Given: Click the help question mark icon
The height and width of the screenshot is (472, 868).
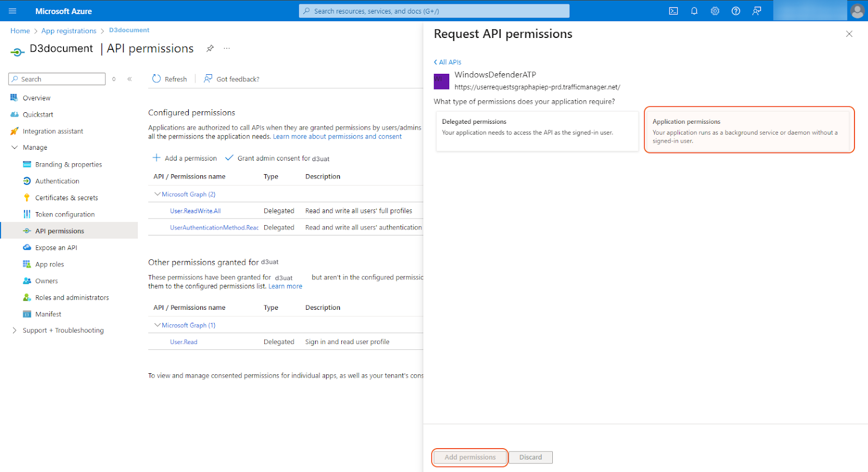Looking at the screenshot, I should tap(736, 11).
